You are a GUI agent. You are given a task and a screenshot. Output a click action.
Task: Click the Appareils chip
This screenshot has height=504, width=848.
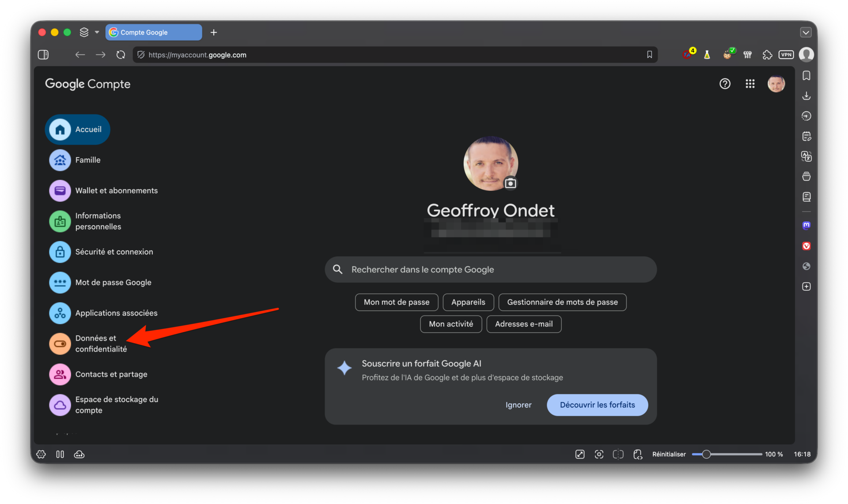[x=468, y=302]
